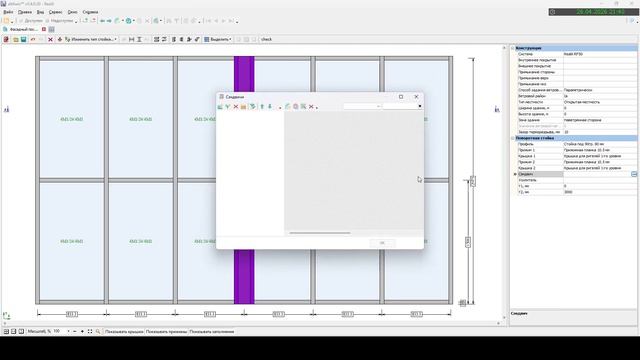Toggle the 'Недоступен' filter in the top toolbar
Image resolution: width=640 pixels, height=360 pixels.
coord(59,21)
